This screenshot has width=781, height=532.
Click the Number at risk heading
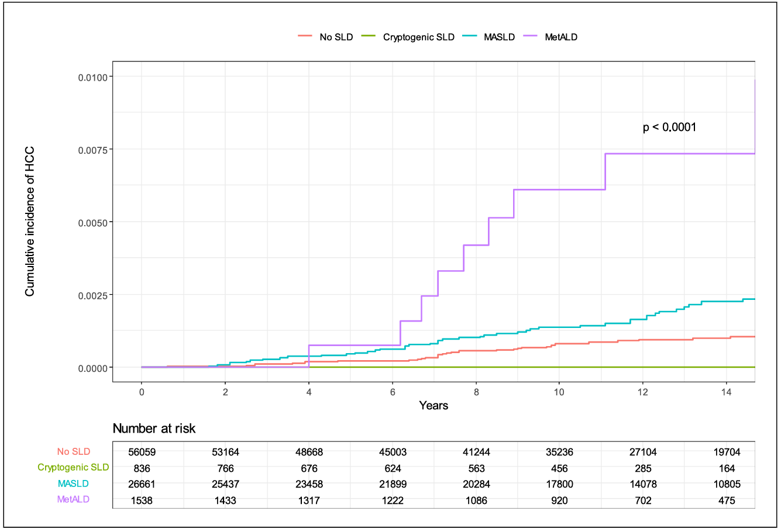(154, 429)
